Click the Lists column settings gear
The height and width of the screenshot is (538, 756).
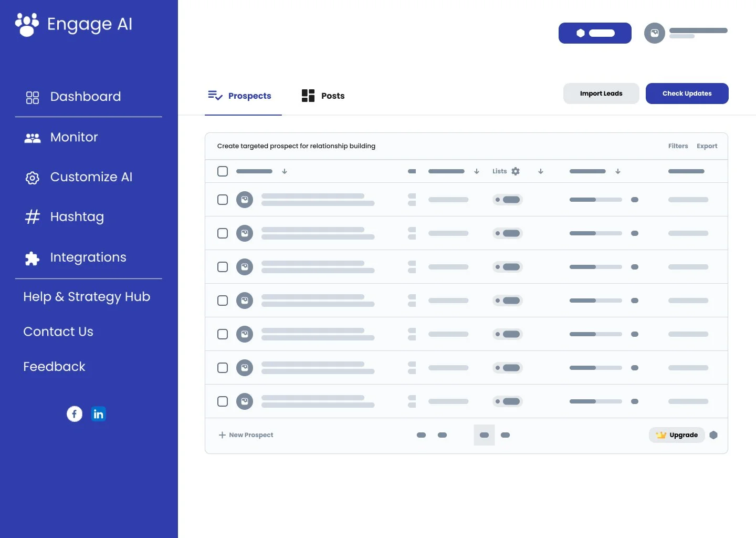(516, 171)
